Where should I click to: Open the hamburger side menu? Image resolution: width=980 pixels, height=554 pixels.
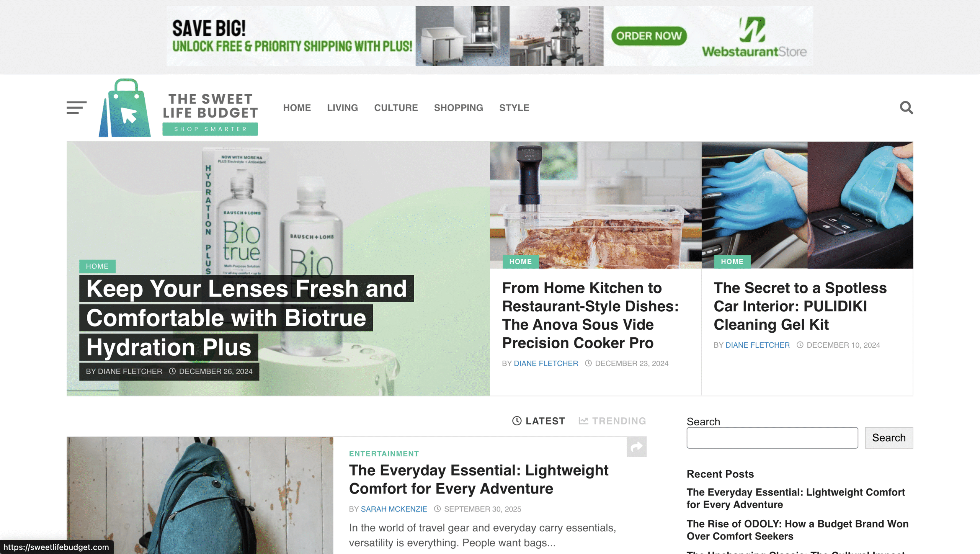(77, 108)
